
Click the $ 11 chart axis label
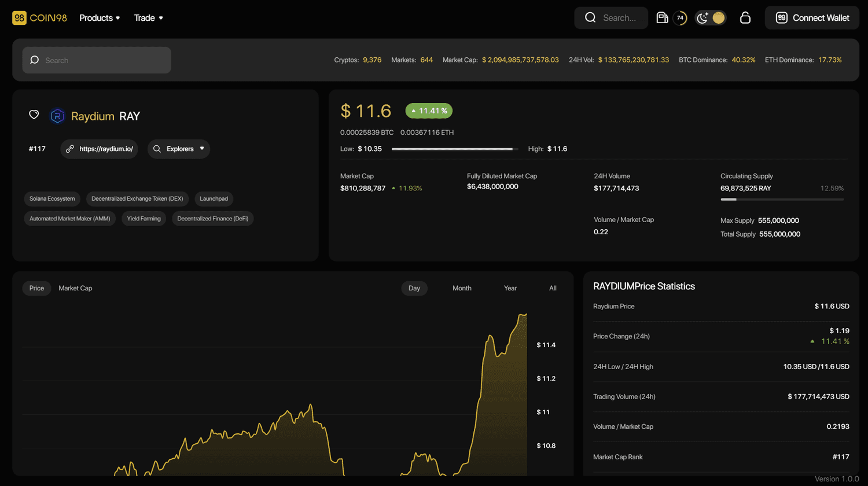(543, 412)
